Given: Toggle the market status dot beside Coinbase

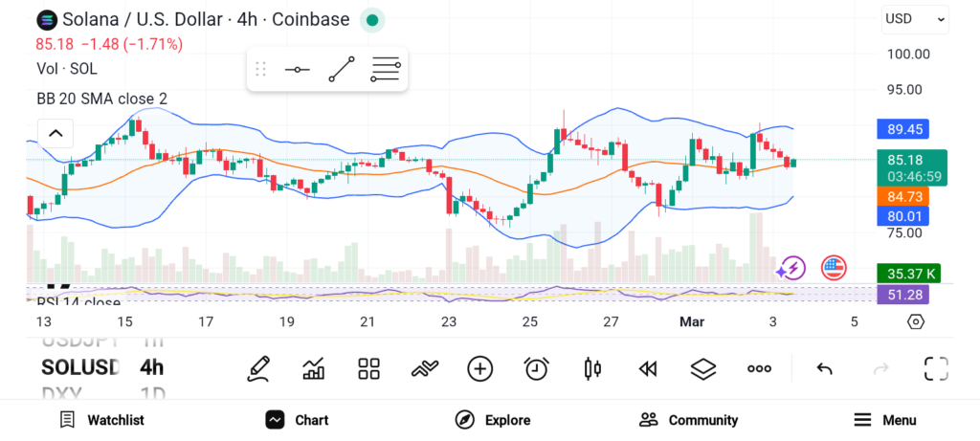Looking at the screenshot, I should click(x=372, y=20).
